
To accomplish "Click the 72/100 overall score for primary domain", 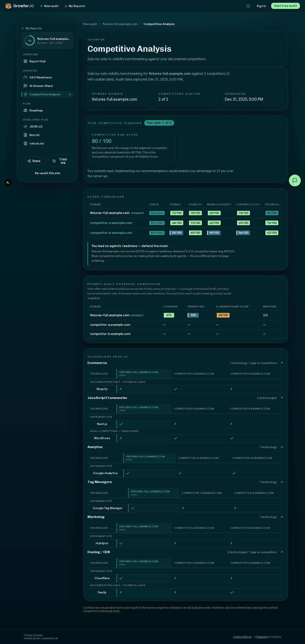I will click(x=176, y=213).
